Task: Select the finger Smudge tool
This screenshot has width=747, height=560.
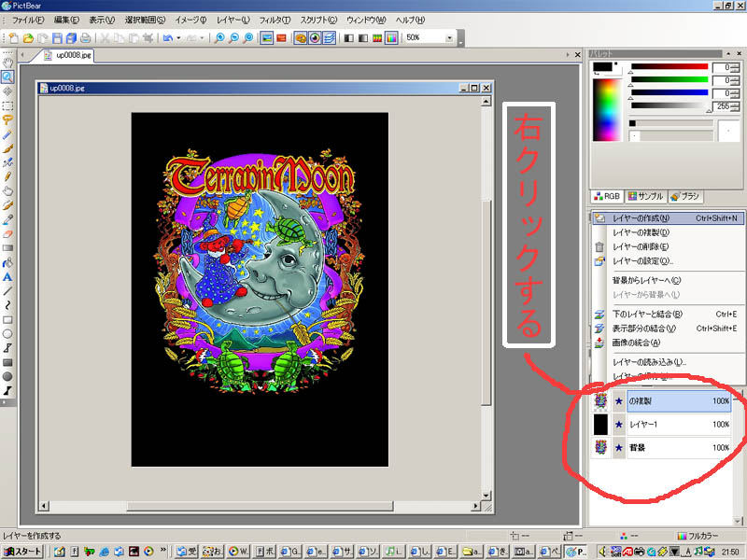Action: pos(7,191)
